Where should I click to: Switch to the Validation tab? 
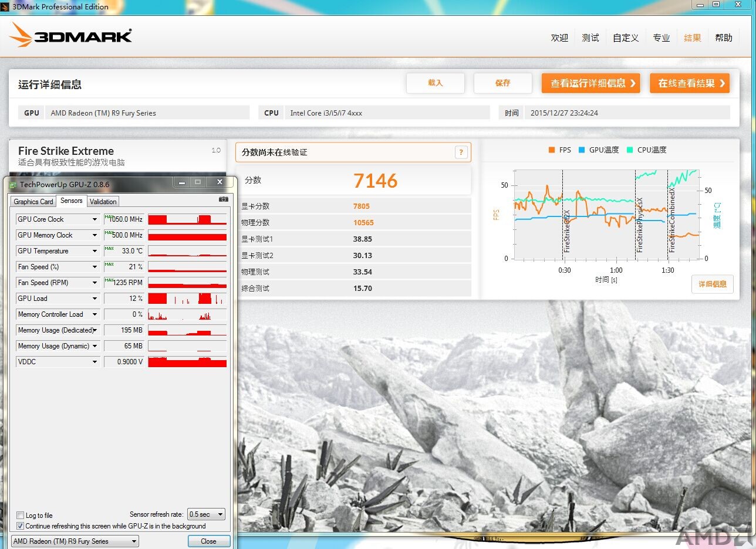click(103, 202)
